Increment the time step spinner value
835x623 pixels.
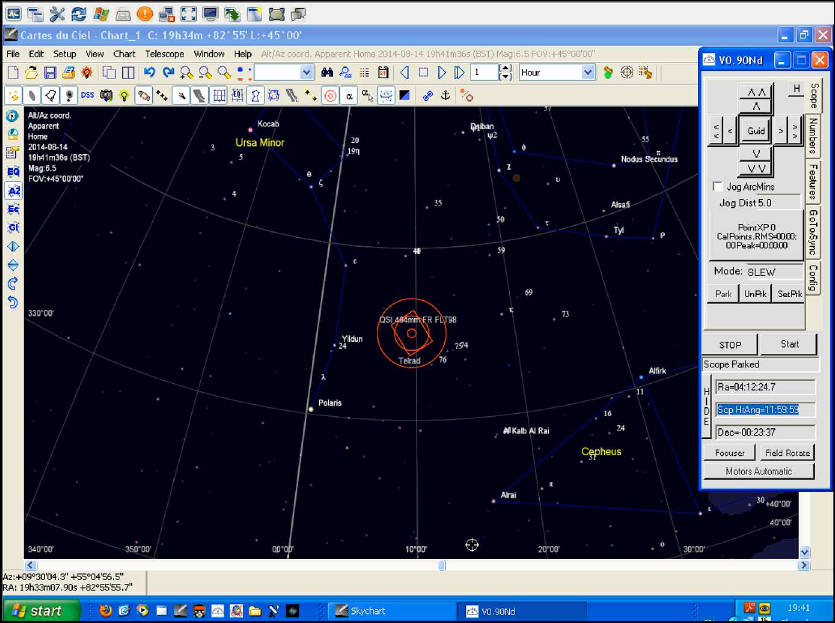507,69
